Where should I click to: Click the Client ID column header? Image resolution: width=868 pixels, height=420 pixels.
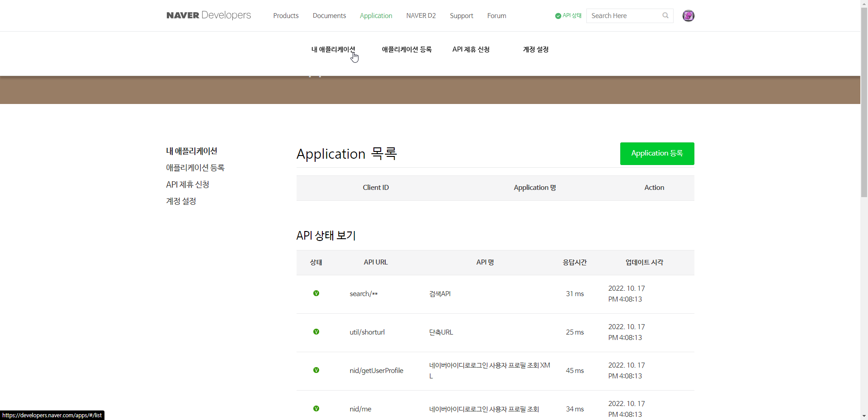(x=376, y=188)
